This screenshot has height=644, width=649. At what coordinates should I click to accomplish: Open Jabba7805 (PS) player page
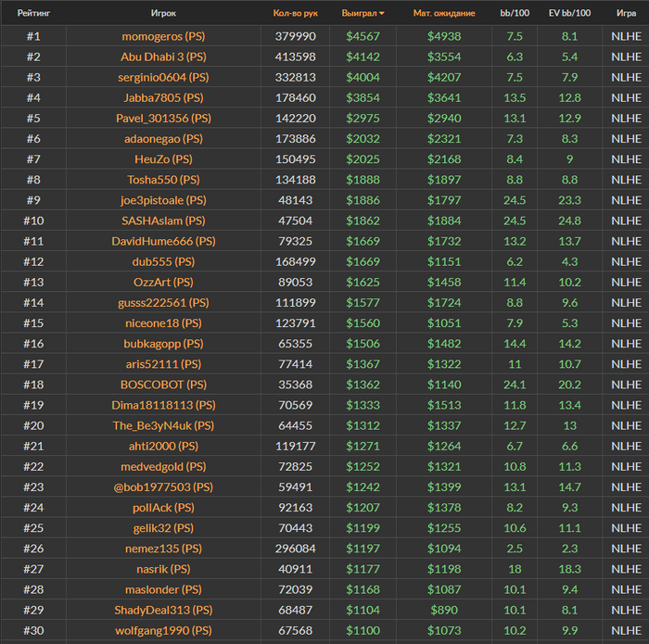tap(163, 97)
